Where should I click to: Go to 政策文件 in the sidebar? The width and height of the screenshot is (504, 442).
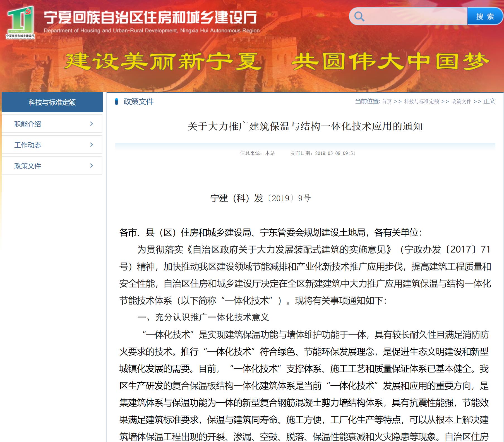pos(28,166)
